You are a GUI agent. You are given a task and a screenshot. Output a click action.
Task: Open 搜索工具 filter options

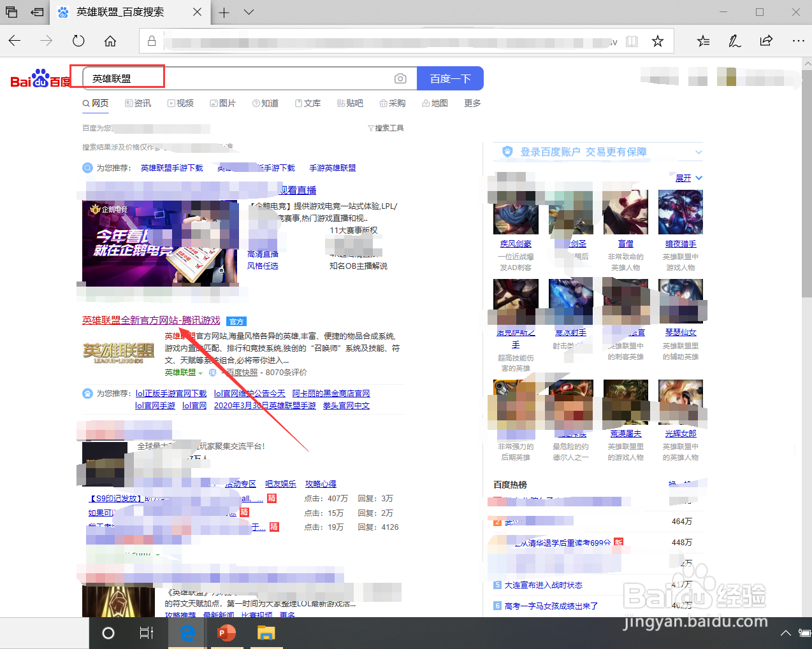pos(386,128)
